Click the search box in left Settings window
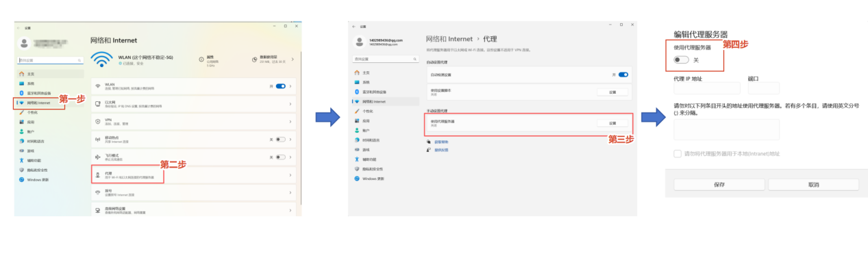868x275 pixels. click(x=50, y=61)
